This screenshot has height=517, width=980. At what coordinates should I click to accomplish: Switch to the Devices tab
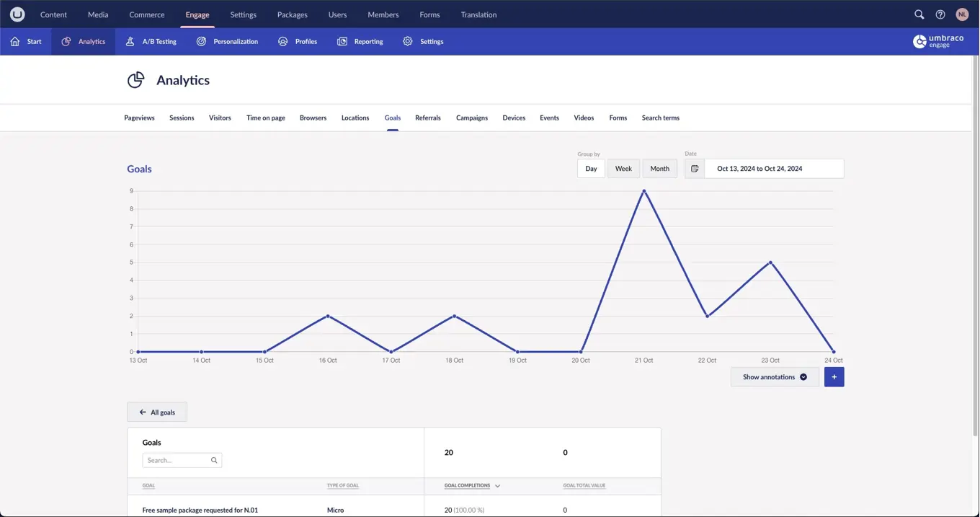coord(514,118)
